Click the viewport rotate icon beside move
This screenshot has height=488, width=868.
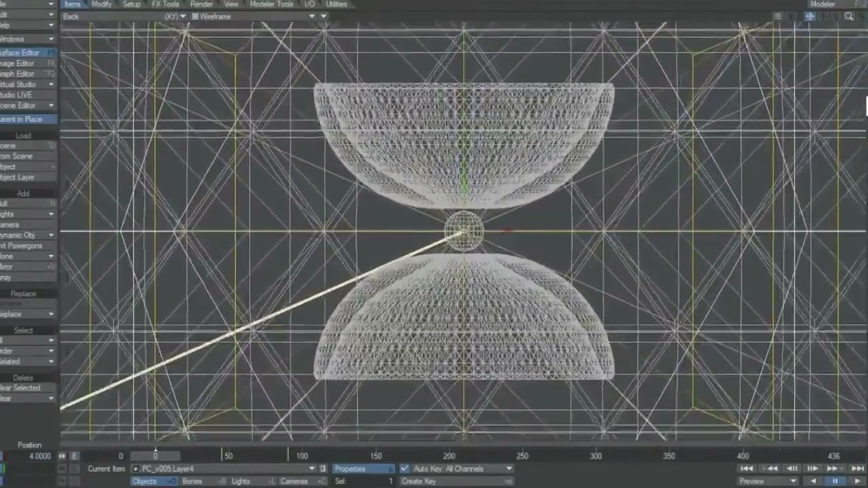pos(823,16)
